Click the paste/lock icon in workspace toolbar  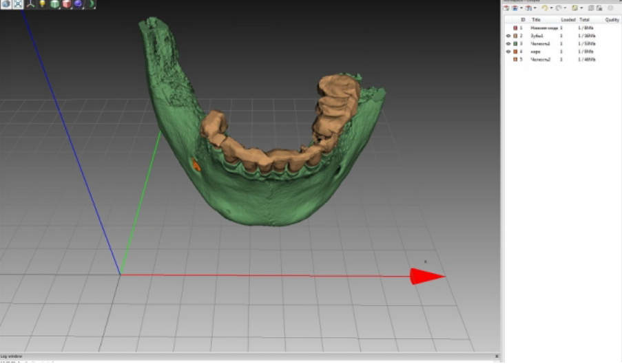pyautogui.click(x=599, y=8)
